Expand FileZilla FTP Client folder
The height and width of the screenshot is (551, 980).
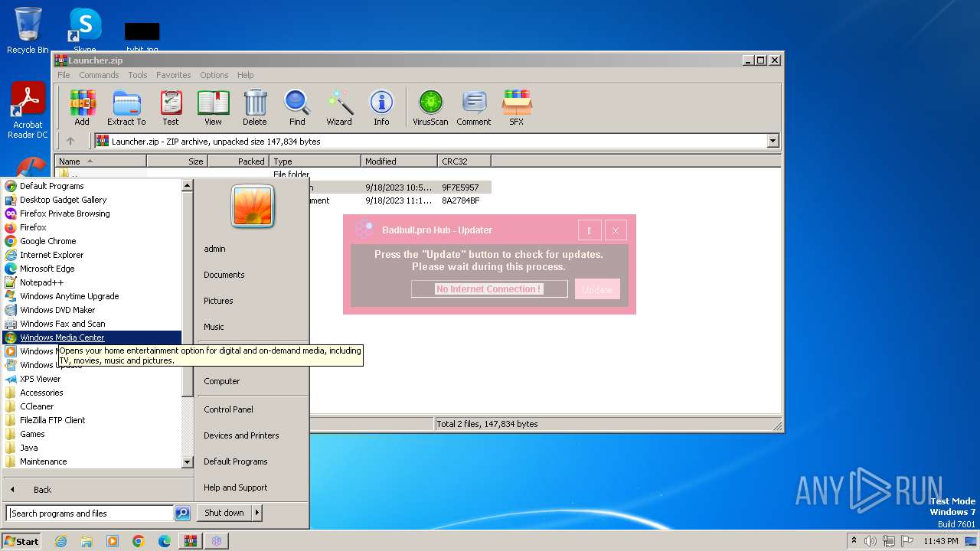[x=53, y=420]
